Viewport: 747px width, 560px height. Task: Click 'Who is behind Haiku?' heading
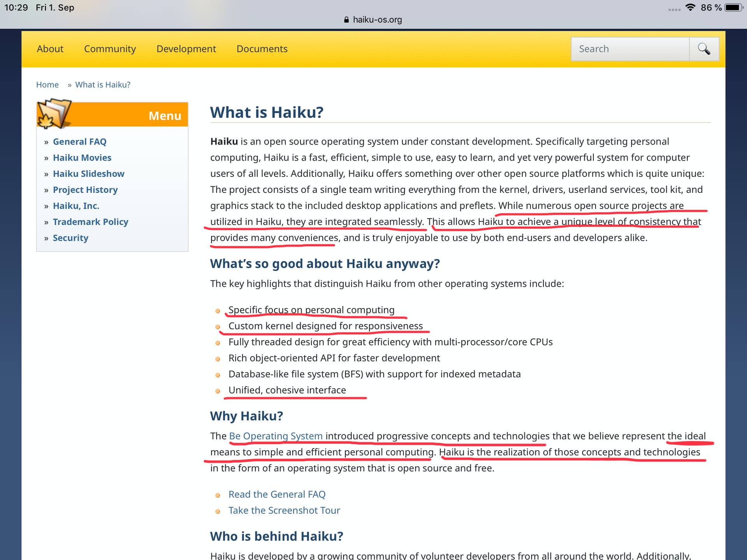click(x=277, y=536)
